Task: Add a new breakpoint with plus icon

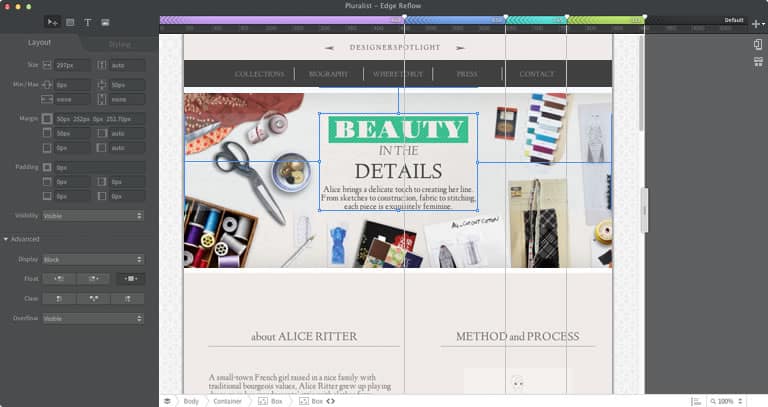Action: click(x=757, y=22)
